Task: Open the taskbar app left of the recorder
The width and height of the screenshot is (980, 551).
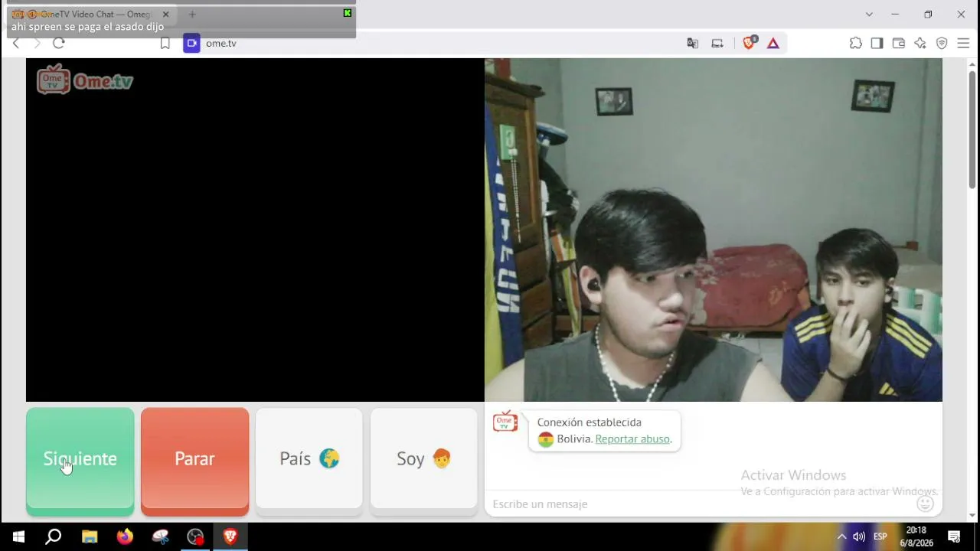Action: pos(160,536)
